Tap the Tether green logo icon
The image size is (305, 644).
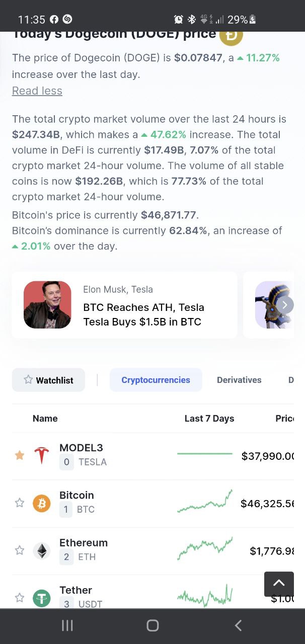pyautogui.click(x=42, y=598)
